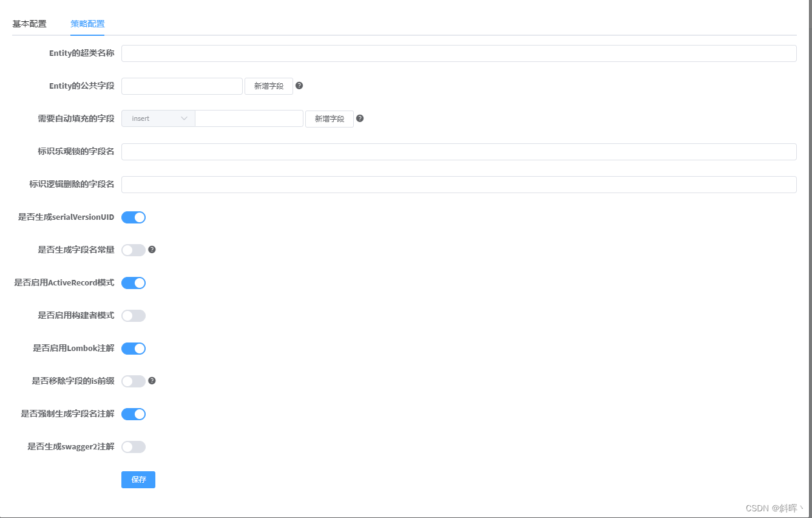View help icon for 是否生成字段名常量
Image resolution: width=812 pixels, height=518 pixels.
(x=152, y=250)
